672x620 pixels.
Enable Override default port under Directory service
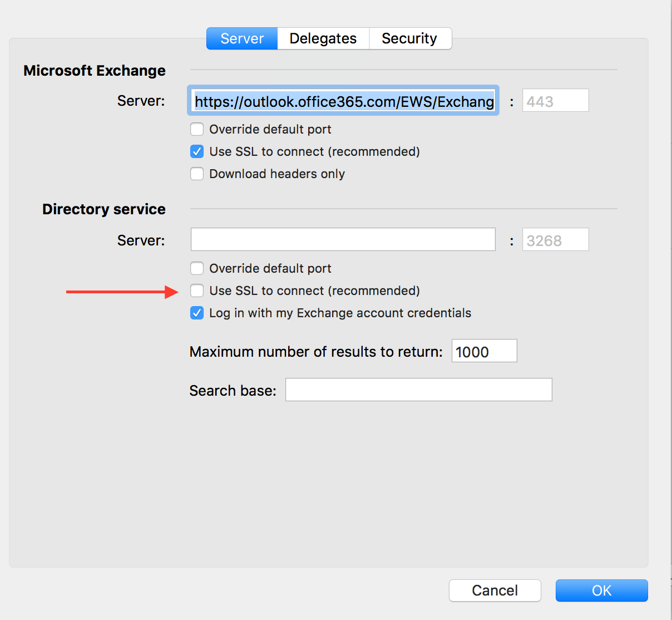pyautogui.click(x=197, y=268)
